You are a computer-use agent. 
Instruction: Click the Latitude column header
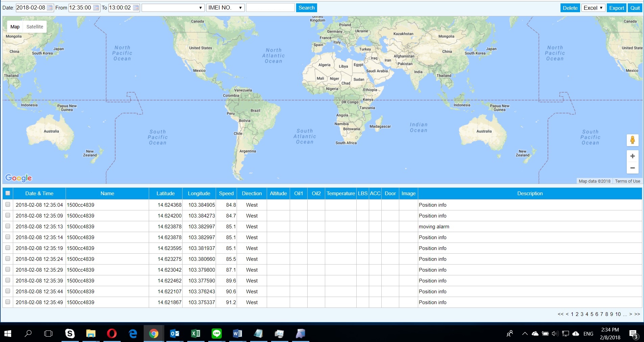(x=166, y=193)
